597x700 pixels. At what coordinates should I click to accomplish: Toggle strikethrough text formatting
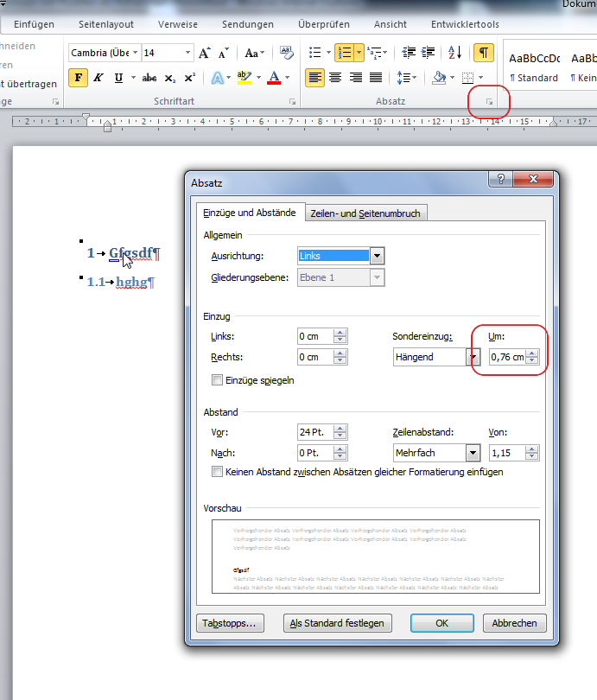149,78
